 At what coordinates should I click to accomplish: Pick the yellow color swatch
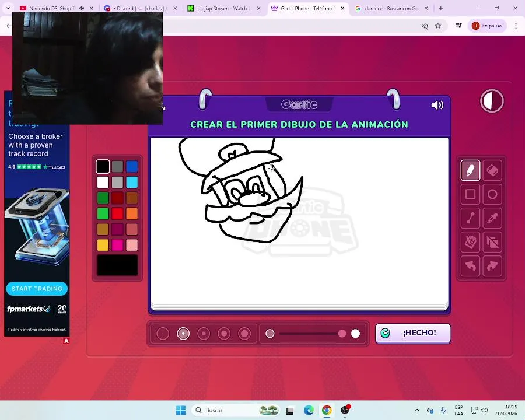pos(103,245)
